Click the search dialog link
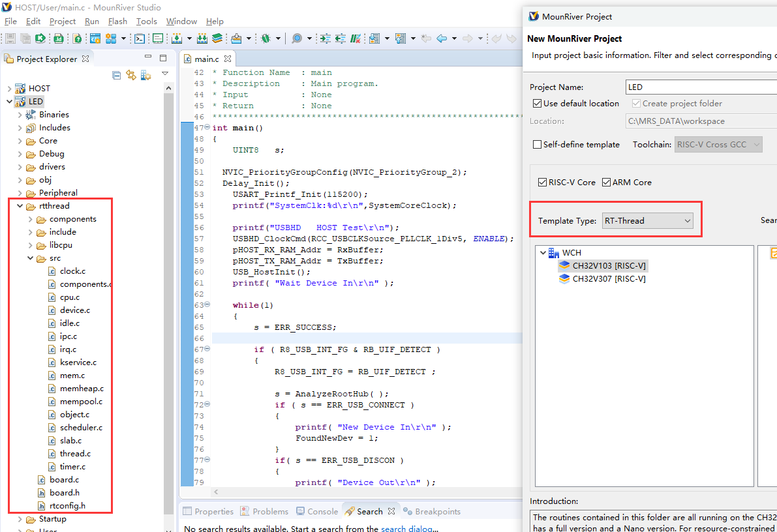 point(408,529)
